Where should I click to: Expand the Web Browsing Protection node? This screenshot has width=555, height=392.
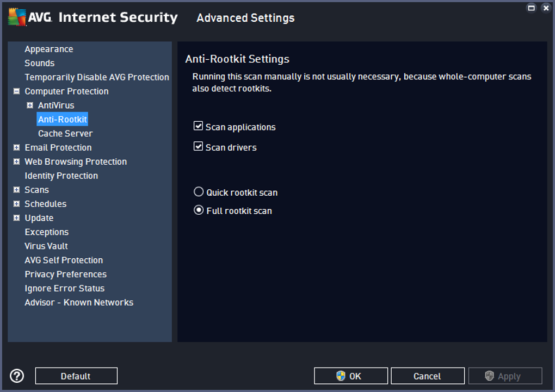(x=17, y=161)
